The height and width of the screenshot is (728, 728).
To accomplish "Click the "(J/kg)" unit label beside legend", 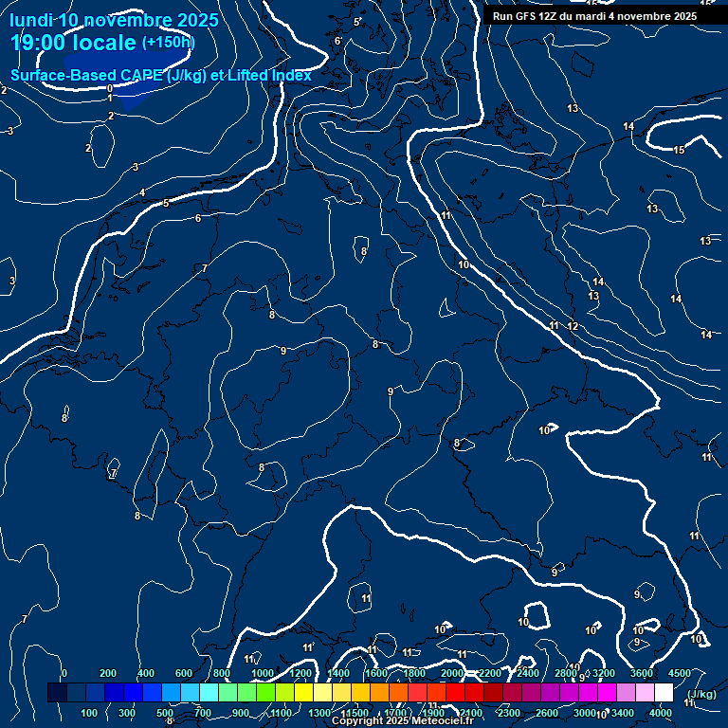I will [701, 694].
